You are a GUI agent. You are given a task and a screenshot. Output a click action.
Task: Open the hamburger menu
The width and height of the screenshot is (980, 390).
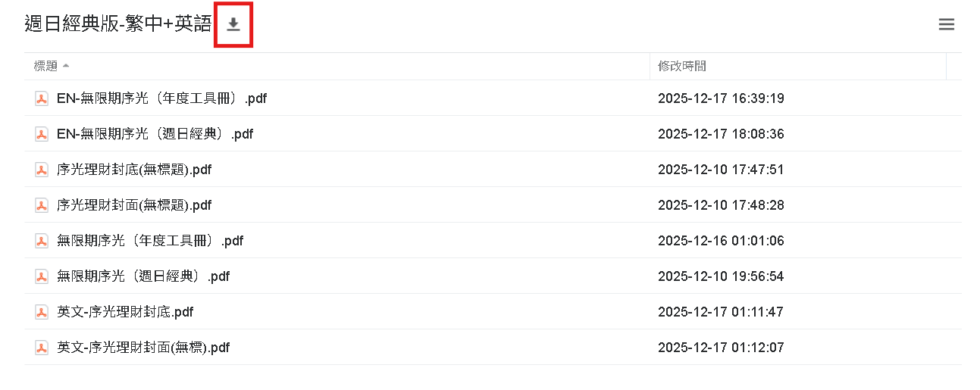(x=946, y=24)
